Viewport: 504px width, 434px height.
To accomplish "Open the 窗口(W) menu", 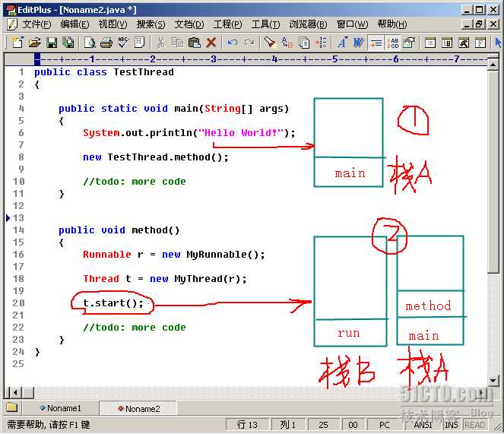I will coord(352,24).
